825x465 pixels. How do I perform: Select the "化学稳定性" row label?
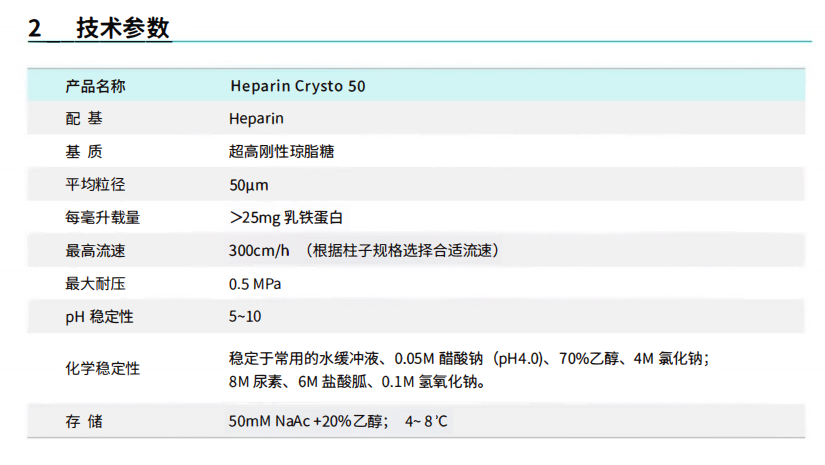102,369
